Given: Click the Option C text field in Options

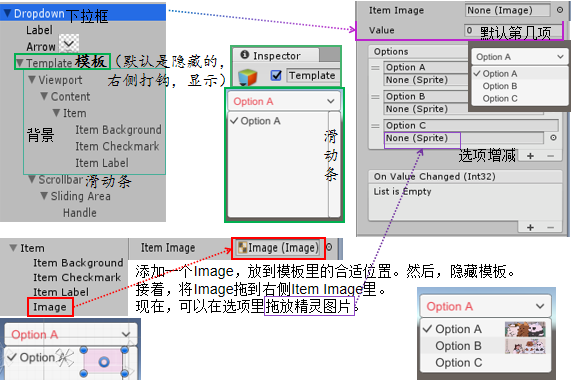Looking at the screenshot, I should (471, 125).
